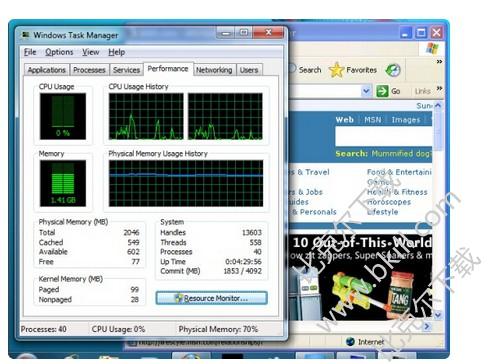Viewport: 489px width, 364px height.
Task: Expand the toolbar overflow chevron
Action: 439,62
